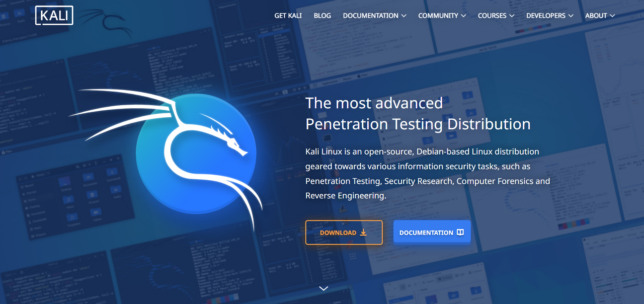Click the paragraph starting "Kali Linux is an open-source"

click(428, 173)
